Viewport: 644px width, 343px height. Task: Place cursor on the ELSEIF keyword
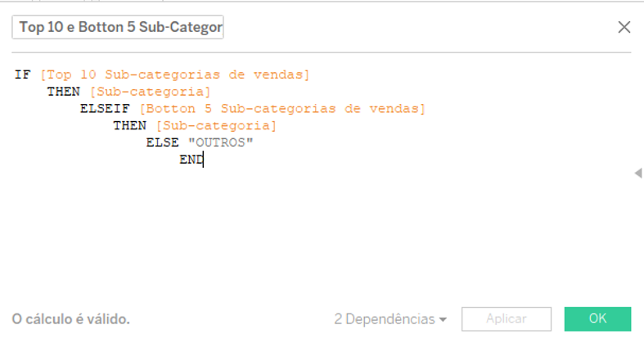pyautogui.click(x=105, y=109)
